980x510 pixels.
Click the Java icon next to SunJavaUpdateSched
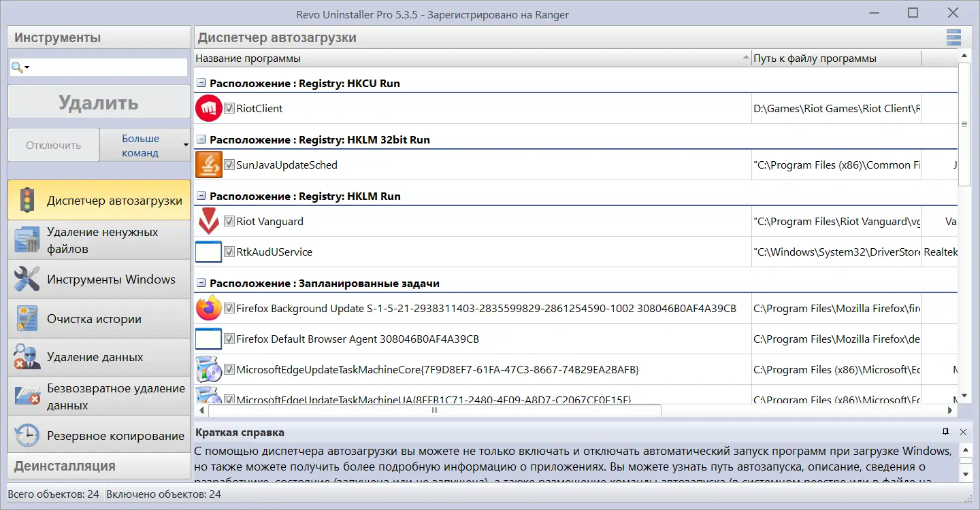click(x=208, y=164)
